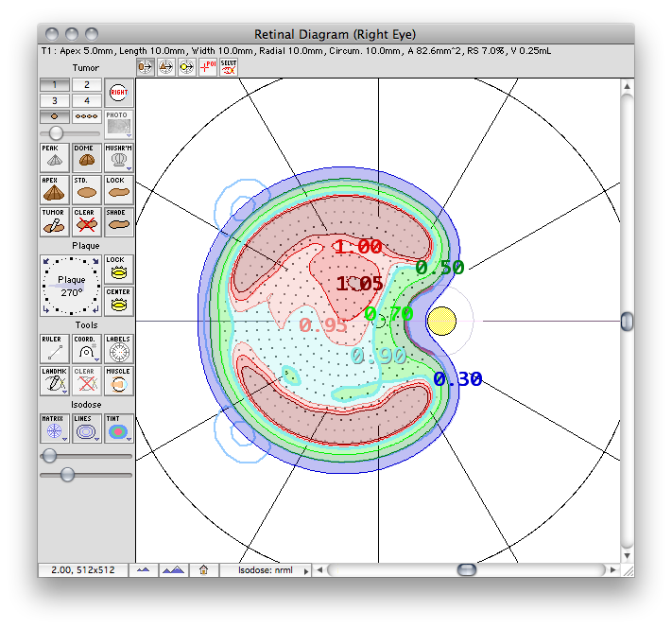Pick the STD. standard tumor shape
Viewport: 672px width, 629px height.
click(87, 189)
